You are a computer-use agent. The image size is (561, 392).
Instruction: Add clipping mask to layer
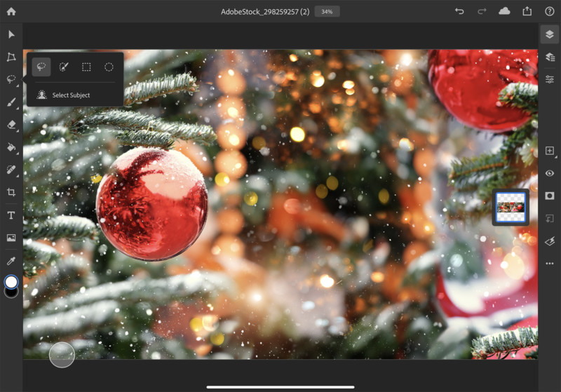[x=550, y=218]
